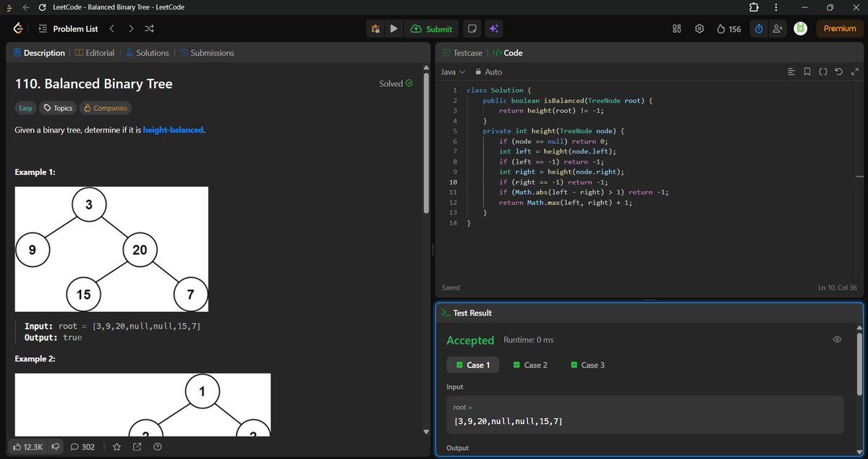Screen dimensions: 868x459
Task: Switch to the Testcase tab
Action: click(461, 53)
